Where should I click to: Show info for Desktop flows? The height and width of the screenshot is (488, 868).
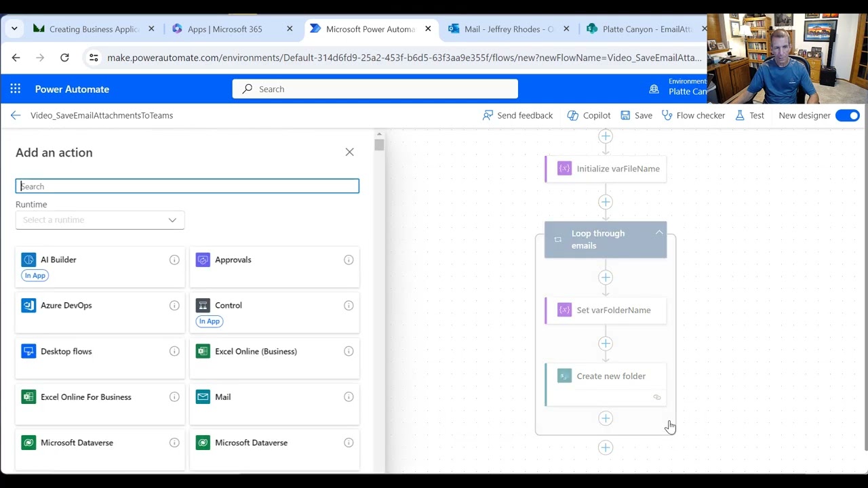point(174,351)
